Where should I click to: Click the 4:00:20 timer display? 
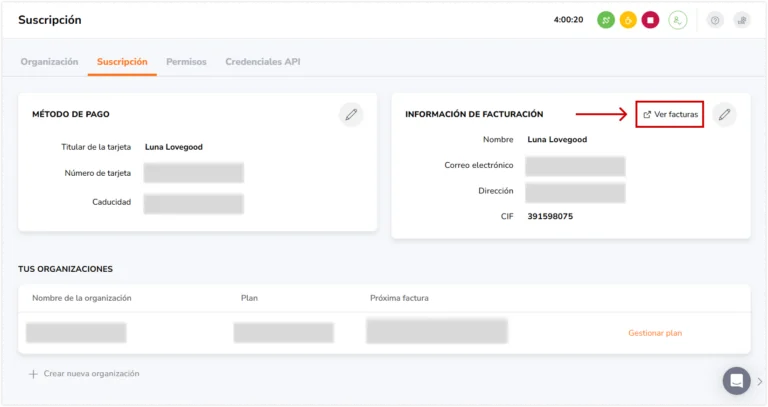[569, 20]
